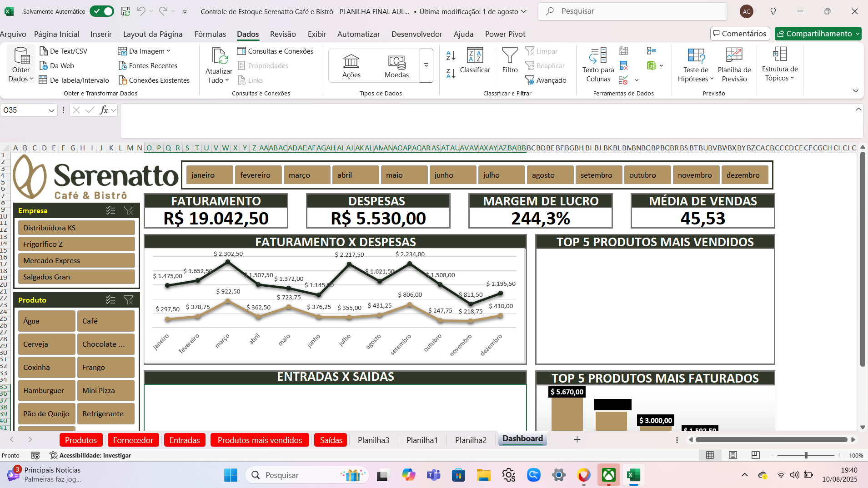Open the Planilha3 sheet tab
Image resolution: width=868 pixels, height=488 pixels.
(x=373, y=440)
